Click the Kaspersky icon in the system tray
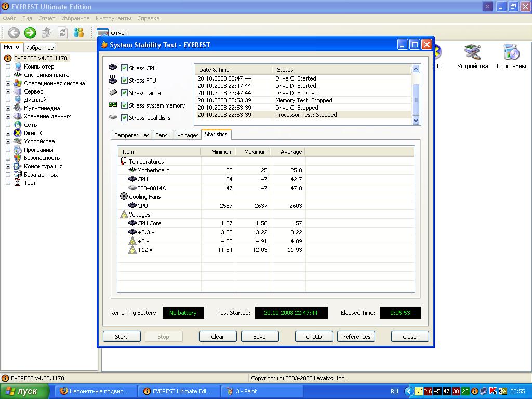Image resolution: width=532 pixels, height=399 pixels. tap(493, 391)
